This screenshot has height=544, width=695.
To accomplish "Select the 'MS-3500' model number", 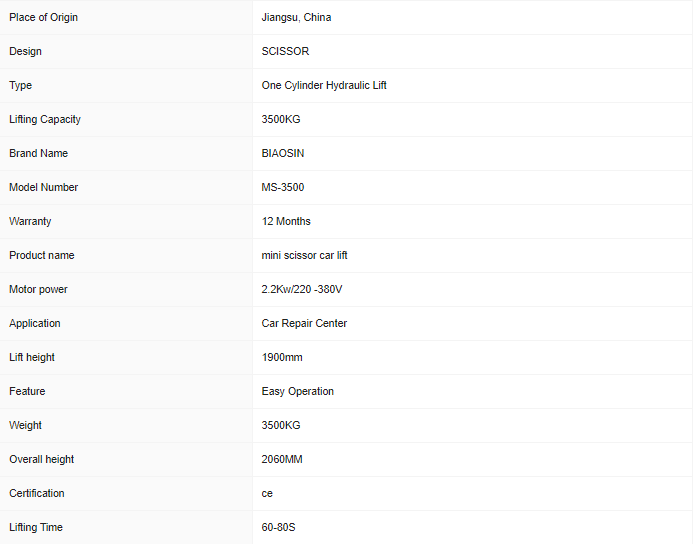I will pos(283,188).
